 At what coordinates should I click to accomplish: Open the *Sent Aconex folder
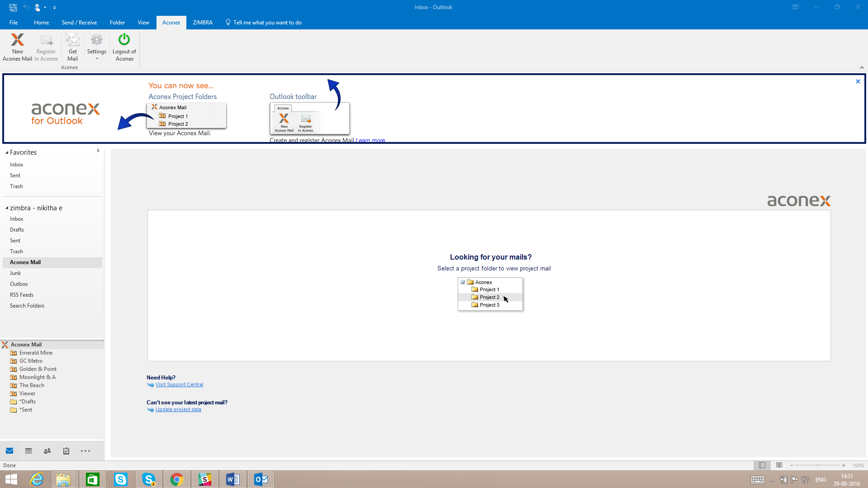click(x=26, y=410)
